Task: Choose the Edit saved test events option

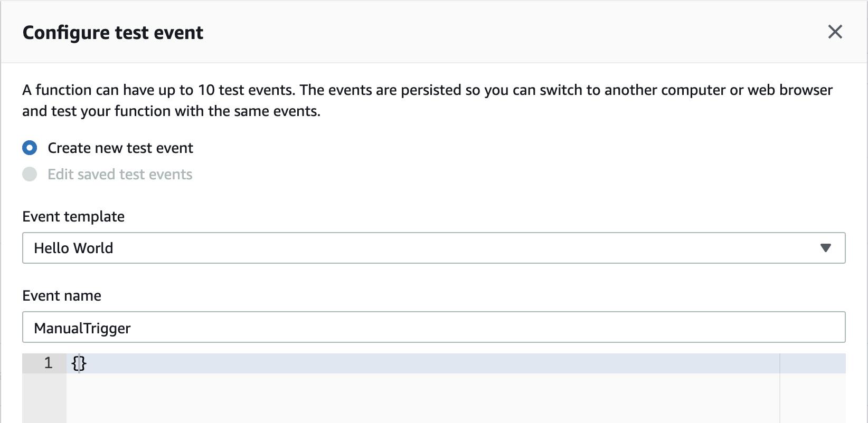Action: (x=30, y=174)
